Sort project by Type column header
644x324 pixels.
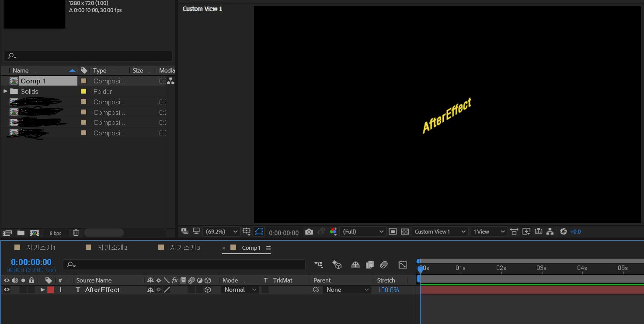pos(100,70)
